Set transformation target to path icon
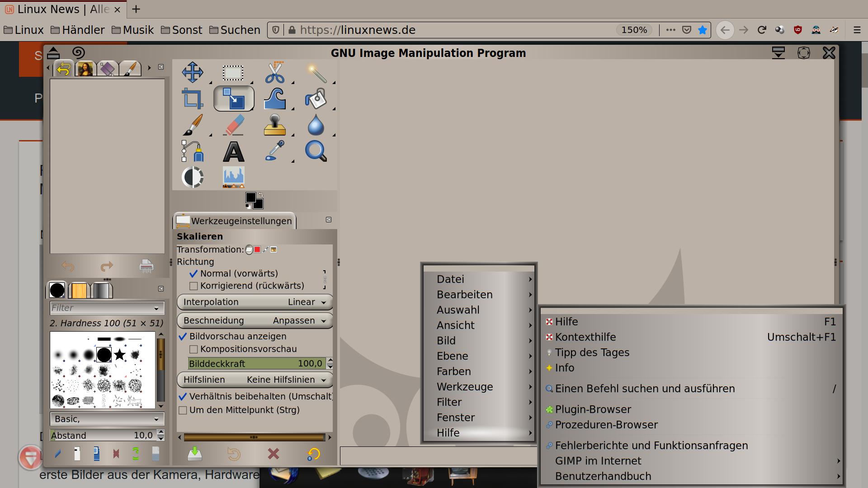Image resolution: width=868 pixels, height=488 pixels. click(265, 249)
